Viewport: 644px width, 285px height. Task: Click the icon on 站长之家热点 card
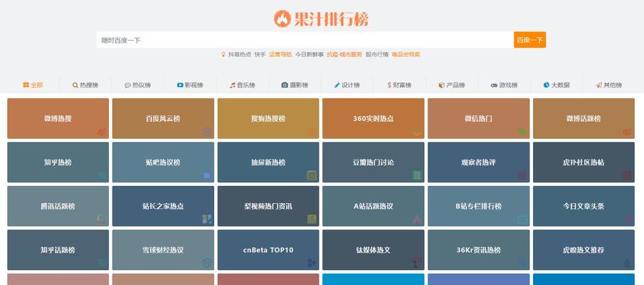206,219
